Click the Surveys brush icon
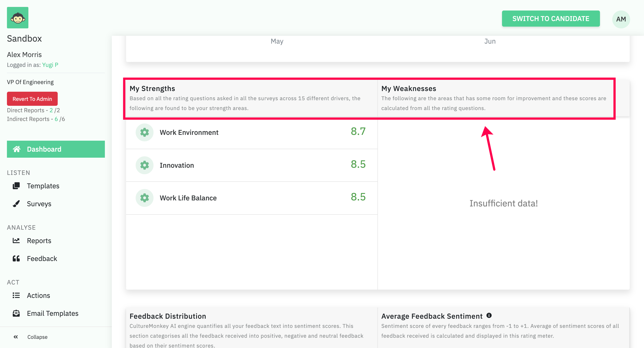This screenshot has width=644, height=348. (16, 204)
